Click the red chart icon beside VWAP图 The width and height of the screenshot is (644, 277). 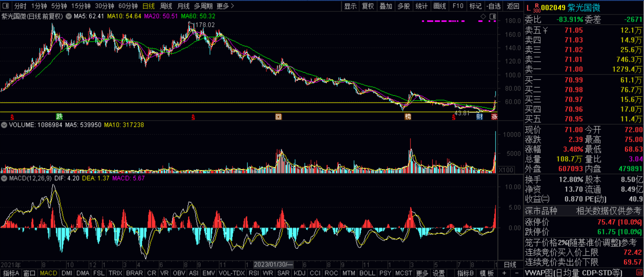pos(639,273)
